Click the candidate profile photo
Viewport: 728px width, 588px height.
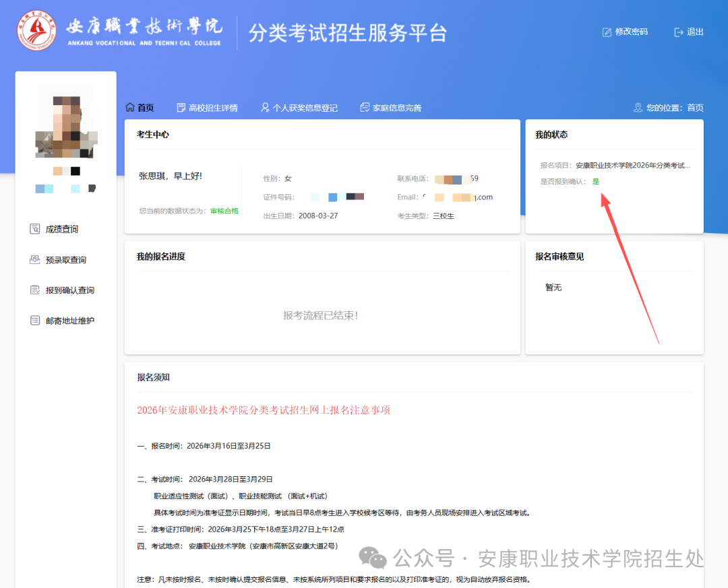point(66,121)
